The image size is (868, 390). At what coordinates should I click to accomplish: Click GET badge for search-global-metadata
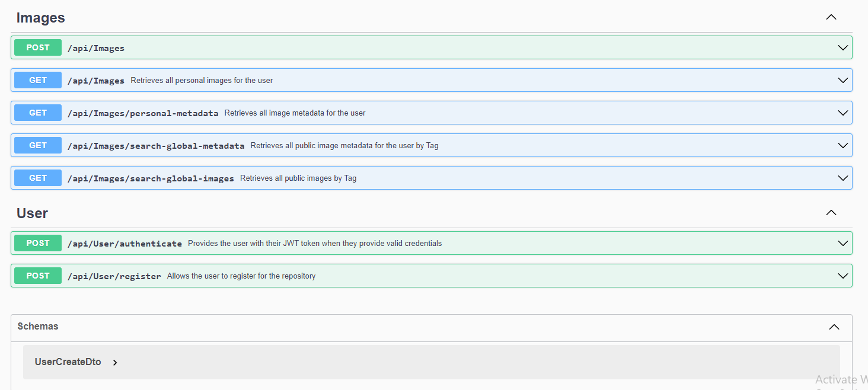pyautogui.click(x=38, y=145)
